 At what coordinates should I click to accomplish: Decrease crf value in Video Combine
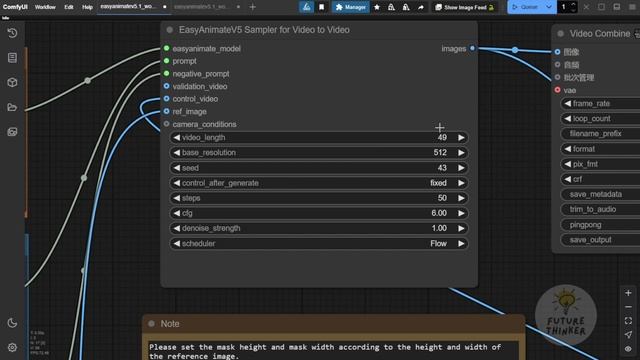567,179
